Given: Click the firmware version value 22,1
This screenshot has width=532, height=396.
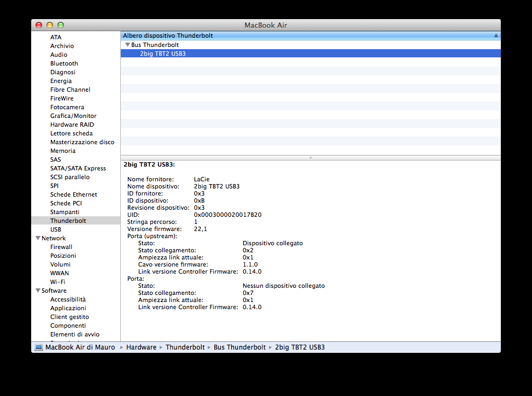Looking at the screenshot, I should point(200,229).
